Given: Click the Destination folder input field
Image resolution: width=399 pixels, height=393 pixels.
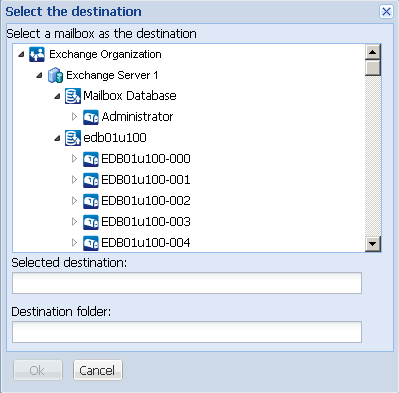Looking at the screenshot, I should point(187,332).
